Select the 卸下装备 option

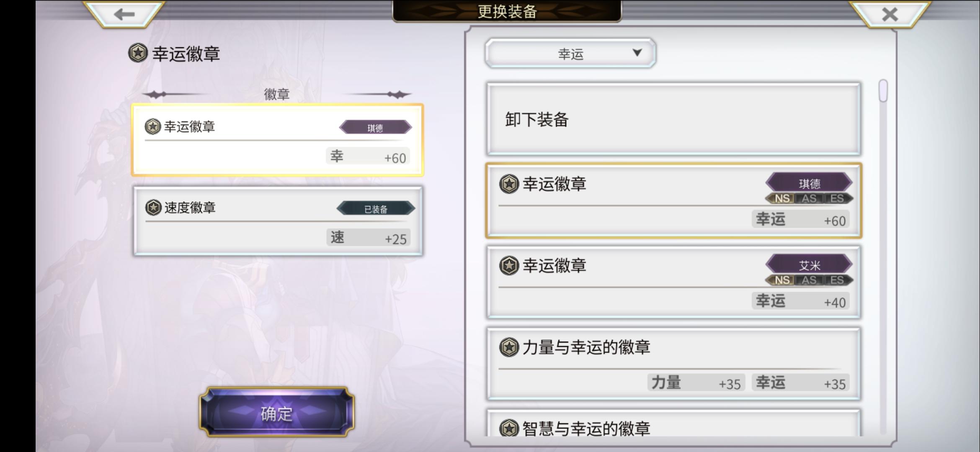point(673,119)
